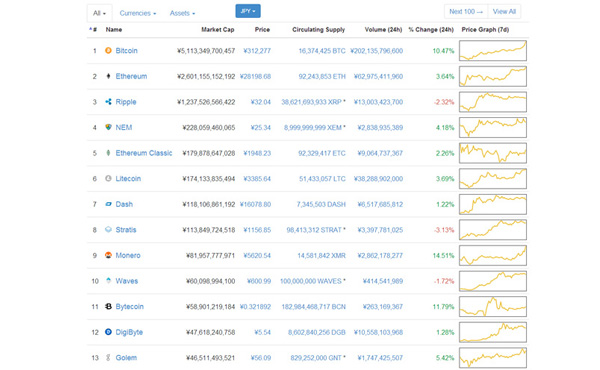Open the Ripple link
This screenshot has height=370, width=600.
(126, 102)
